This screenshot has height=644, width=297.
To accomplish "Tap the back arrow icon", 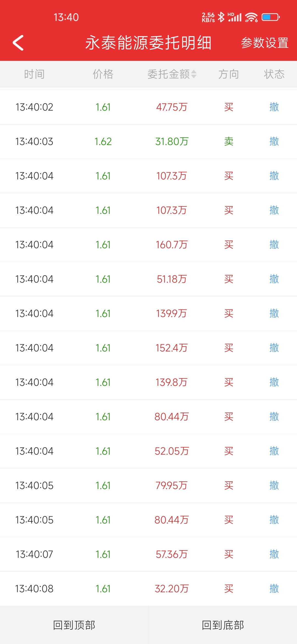I will tap(18, 43).
